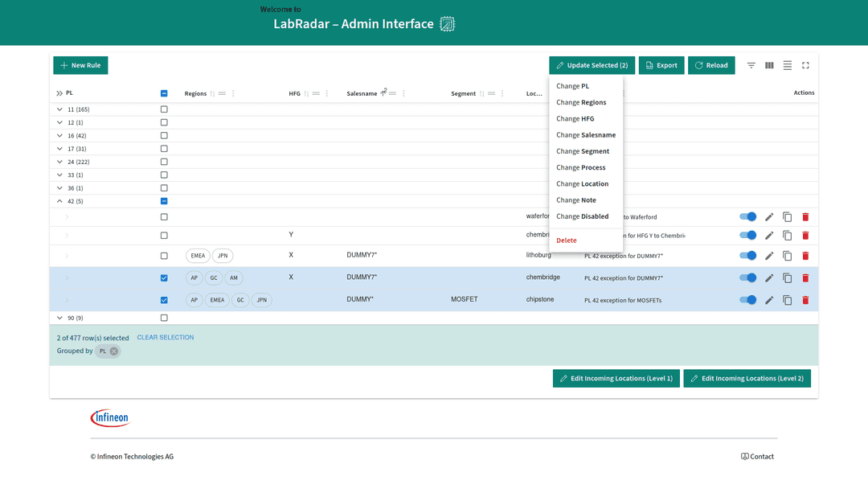Clear the row selection
Viewport: 868px width, 489px height.
click(166, 337)
